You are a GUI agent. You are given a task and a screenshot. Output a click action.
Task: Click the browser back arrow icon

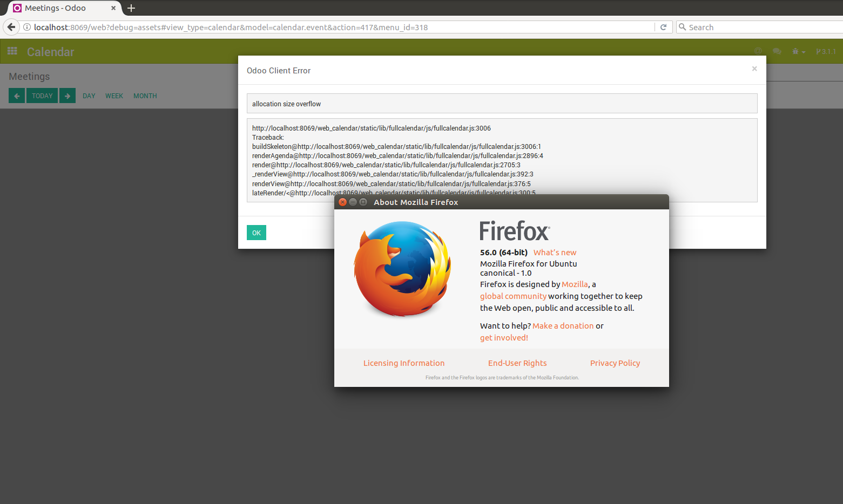pos(11,26)
